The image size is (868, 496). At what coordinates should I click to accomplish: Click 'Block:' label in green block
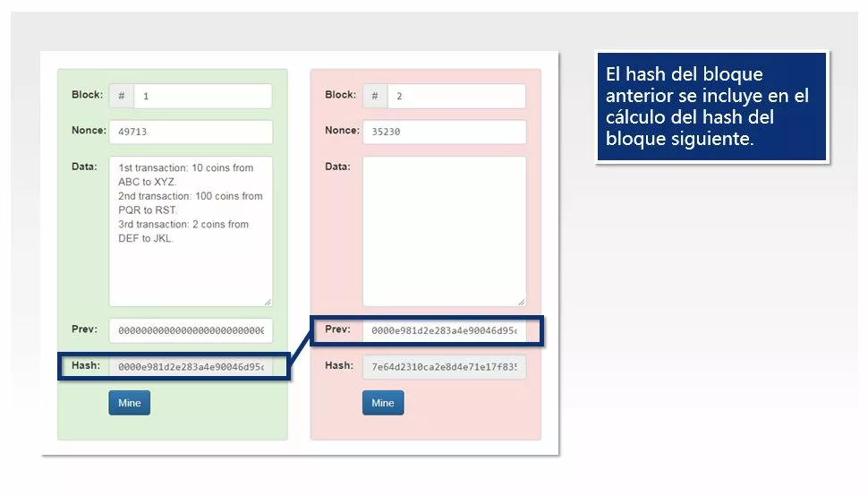(87, 95)
